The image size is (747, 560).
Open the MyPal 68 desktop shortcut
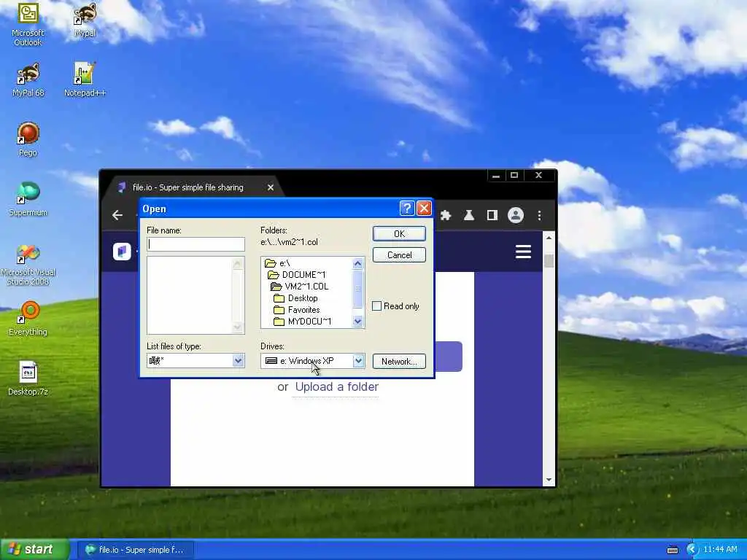click(x=28, y=79)
